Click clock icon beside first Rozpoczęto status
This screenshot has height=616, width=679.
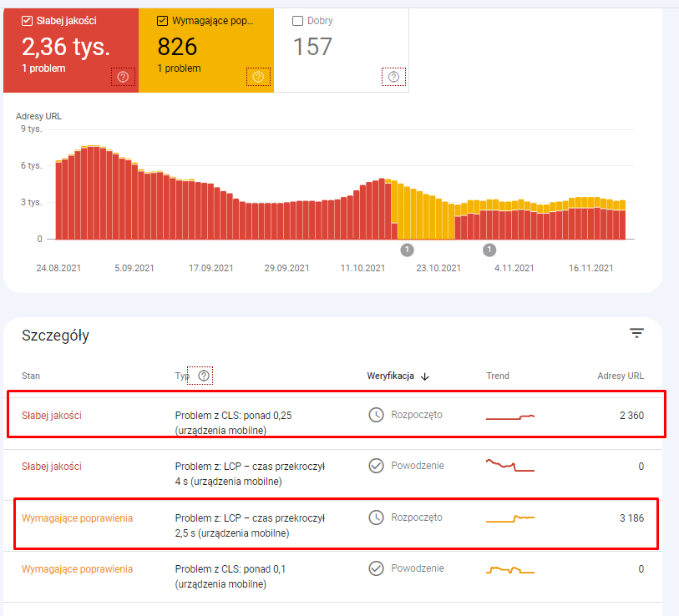click(377, 415)
